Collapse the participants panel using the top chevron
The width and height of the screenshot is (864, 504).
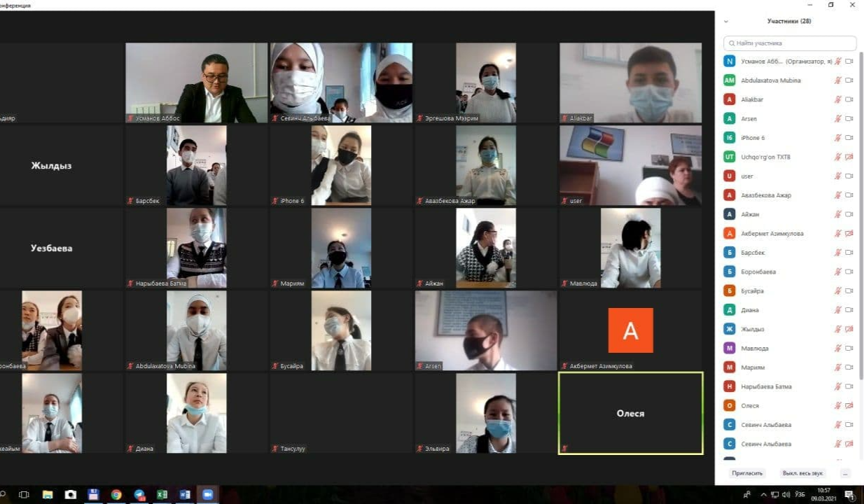(726, 22)
